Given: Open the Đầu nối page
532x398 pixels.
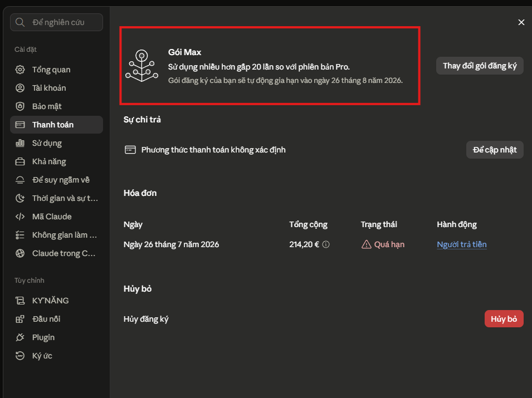Looking at the screenshot, I should [56, 319].
